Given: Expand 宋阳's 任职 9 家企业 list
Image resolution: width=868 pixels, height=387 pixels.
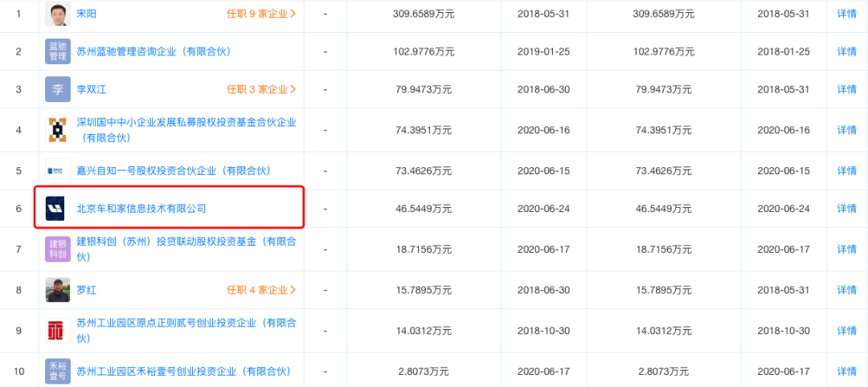Looking at the screenshot, I should (x=262, y=14).
